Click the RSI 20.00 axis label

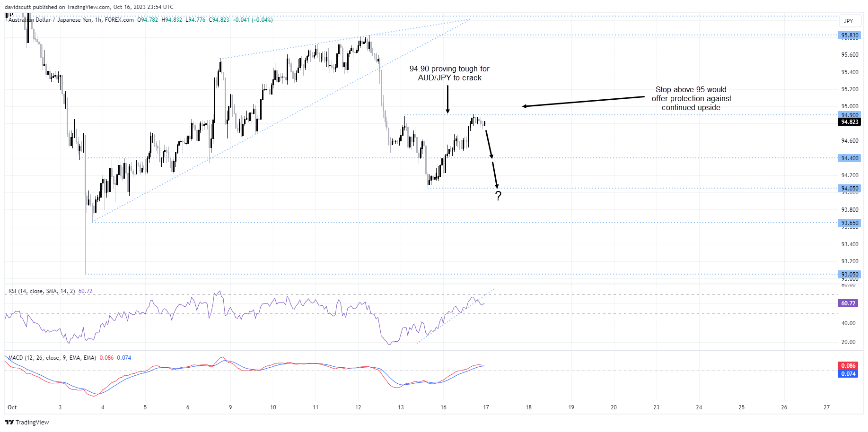pos(849,342)
